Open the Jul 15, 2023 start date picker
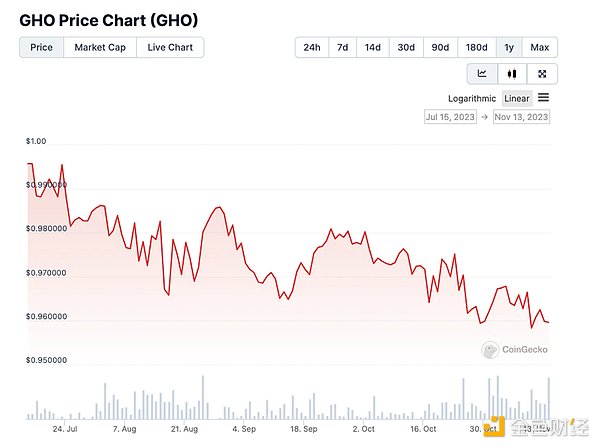This screenshot has width=600, height=448. [451, 117]
